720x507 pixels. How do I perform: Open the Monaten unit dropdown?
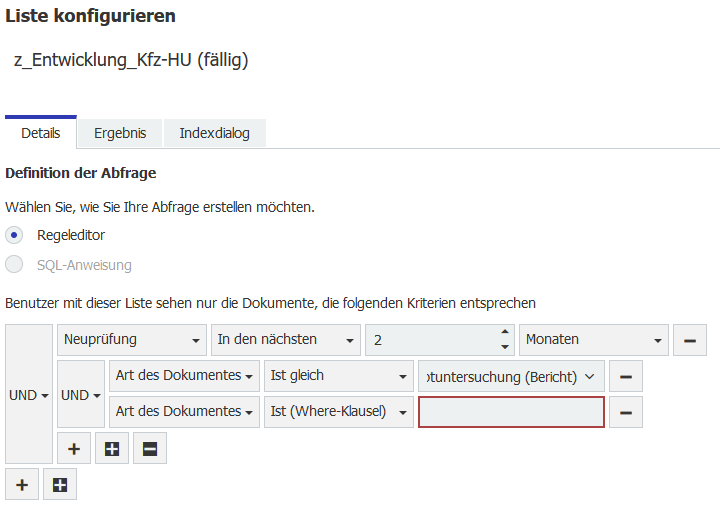click(x=593, y=340)
